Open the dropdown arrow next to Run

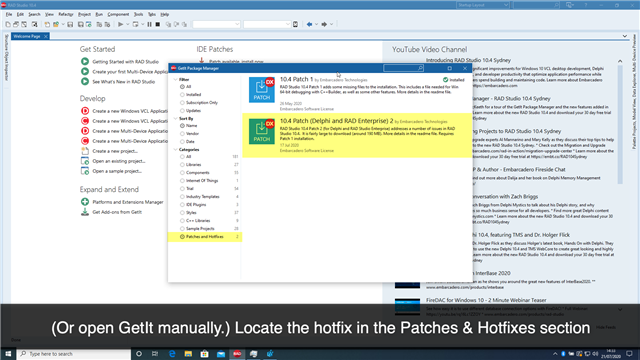point(128,24)
